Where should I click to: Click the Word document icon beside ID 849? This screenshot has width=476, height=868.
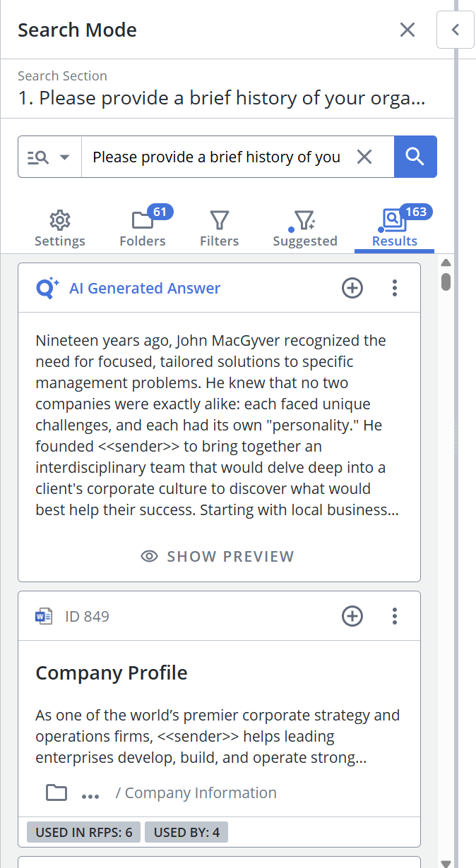click(x=44, y=616)
